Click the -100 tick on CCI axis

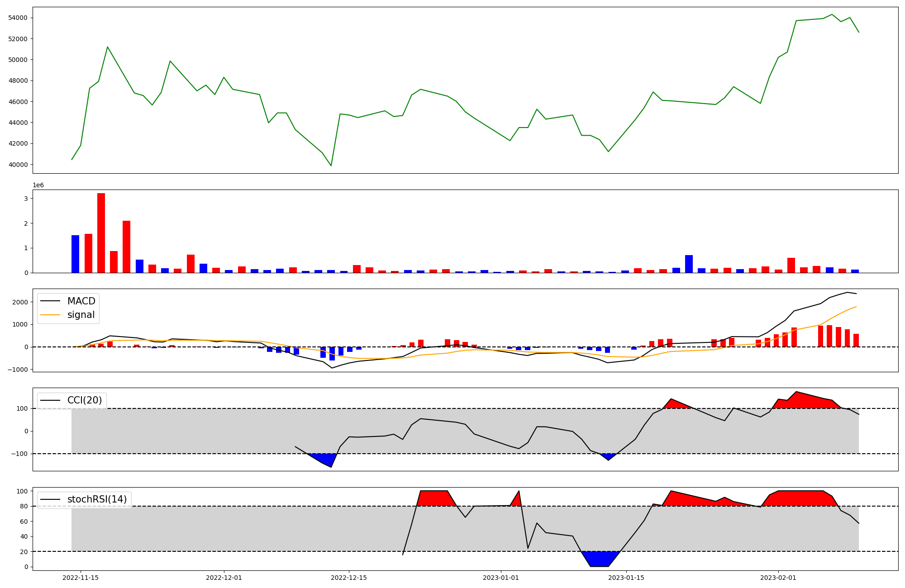20,454
